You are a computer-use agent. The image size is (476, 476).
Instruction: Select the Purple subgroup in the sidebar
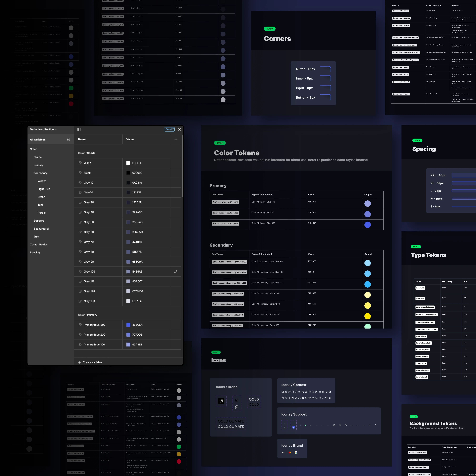(41, 213)
